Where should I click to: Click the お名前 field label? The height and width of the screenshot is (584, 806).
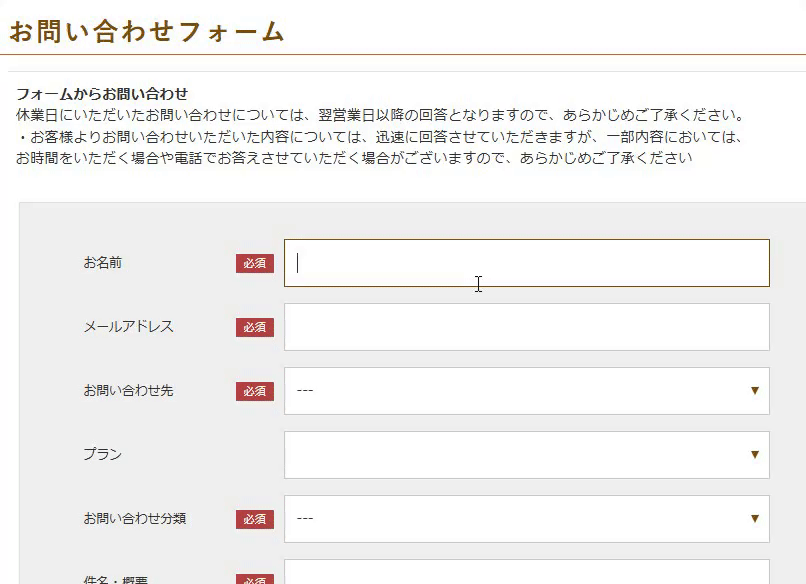click(x=103, y=263)
